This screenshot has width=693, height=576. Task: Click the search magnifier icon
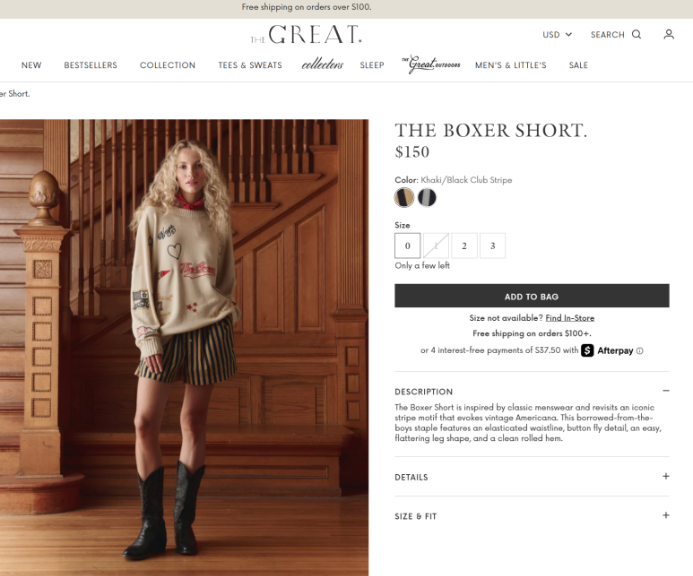click(636, 34)
